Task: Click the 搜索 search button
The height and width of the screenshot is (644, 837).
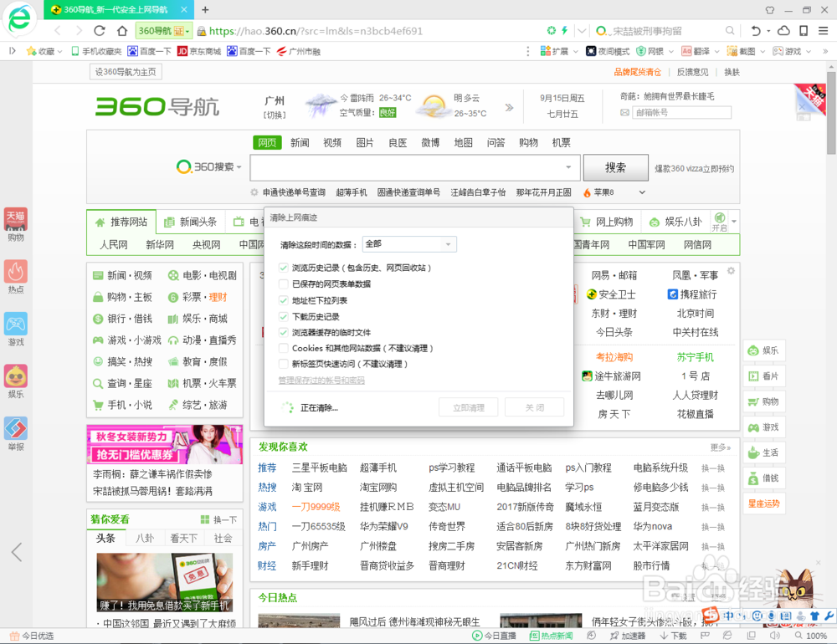Action: point(615,167)
